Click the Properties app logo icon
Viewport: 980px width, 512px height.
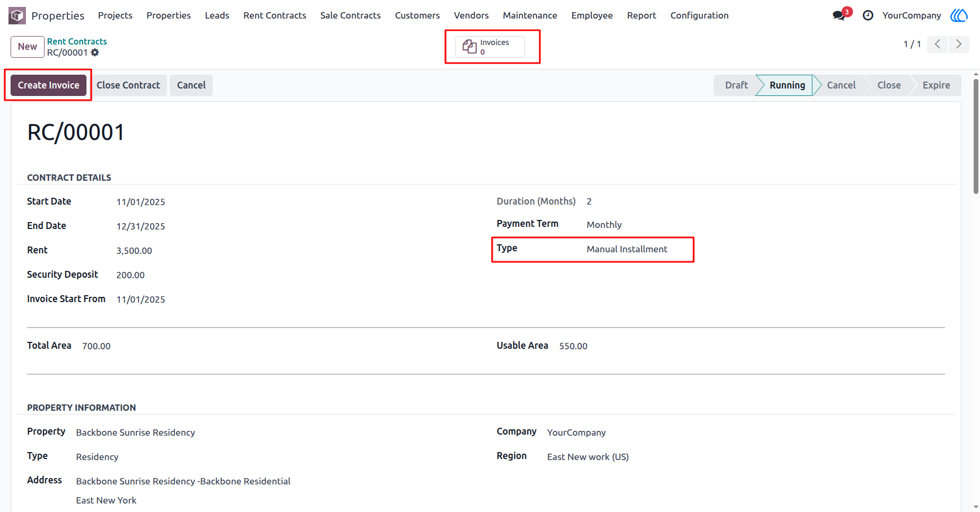[17, 15]
